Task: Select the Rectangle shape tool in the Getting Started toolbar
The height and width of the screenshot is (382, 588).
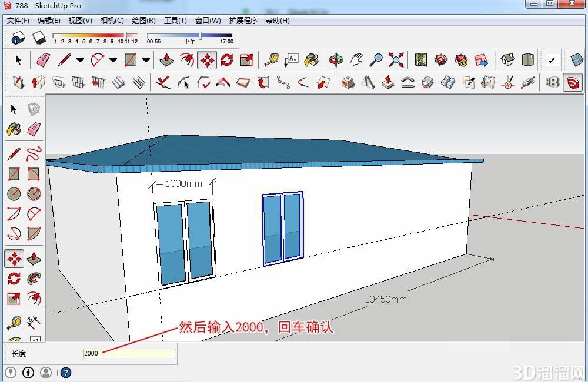Action: click(x=130, y=60)
